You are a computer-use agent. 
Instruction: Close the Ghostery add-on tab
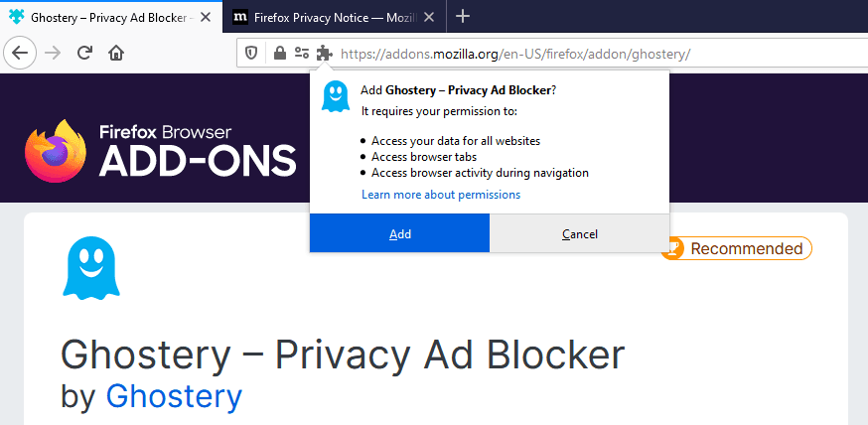(204, 17)
